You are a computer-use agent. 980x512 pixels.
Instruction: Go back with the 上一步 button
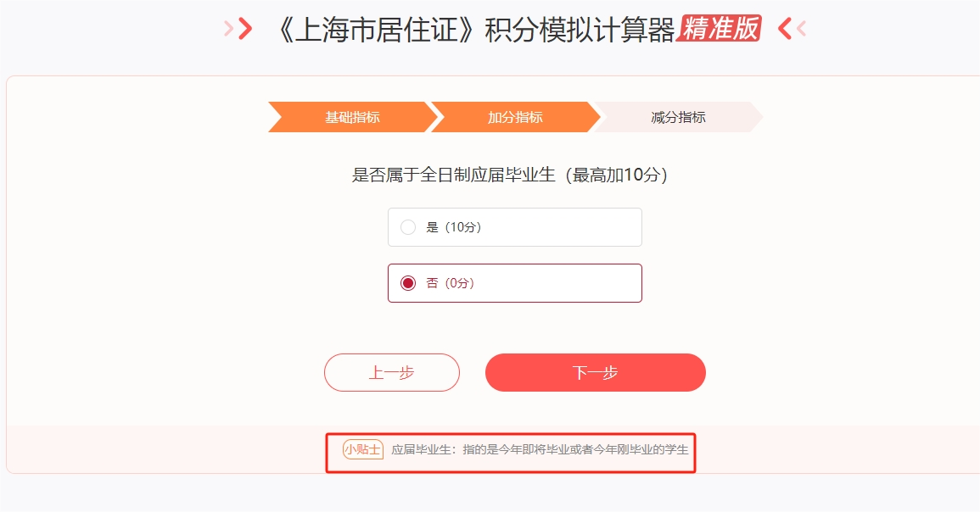click(392, 373)
